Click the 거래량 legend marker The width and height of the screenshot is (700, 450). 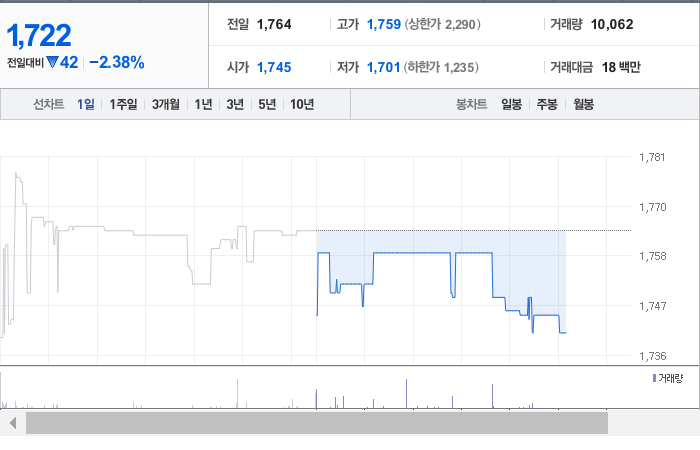point(654,378)
